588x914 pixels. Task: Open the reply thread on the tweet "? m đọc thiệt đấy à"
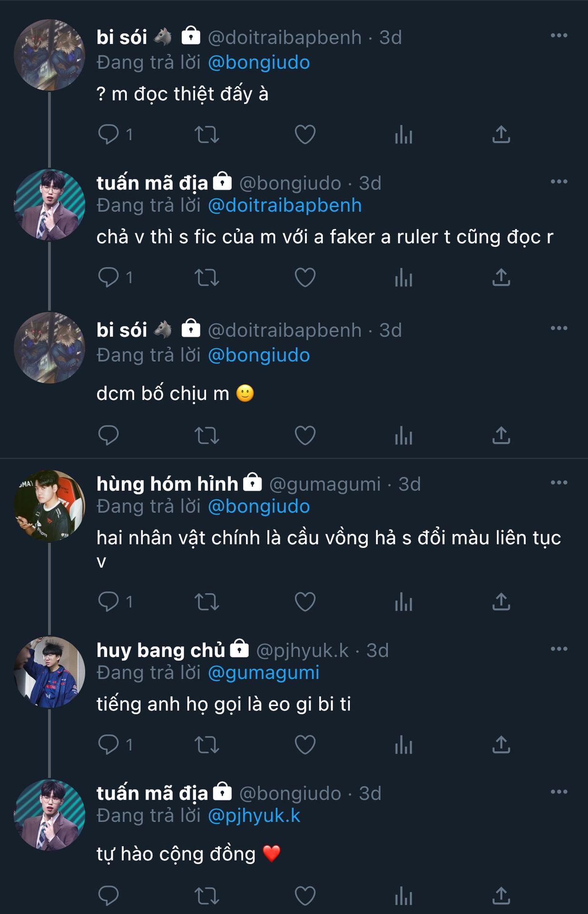click(x=108, y=135)
